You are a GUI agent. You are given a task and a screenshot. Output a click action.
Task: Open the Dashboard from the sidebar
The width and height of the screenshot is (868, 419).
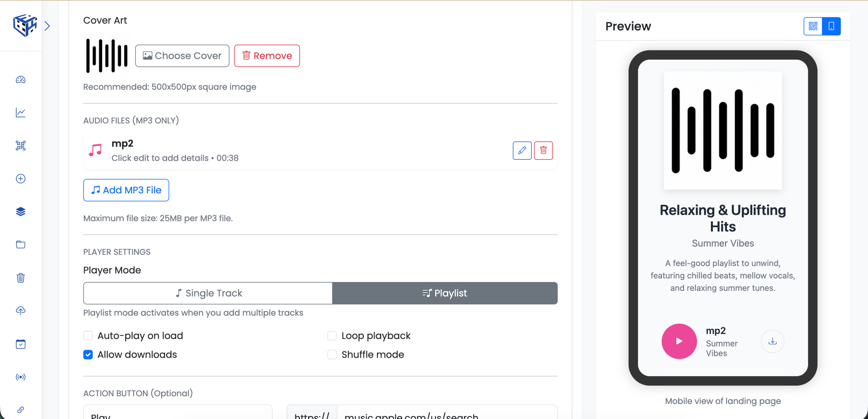click(x=20, y=80)
